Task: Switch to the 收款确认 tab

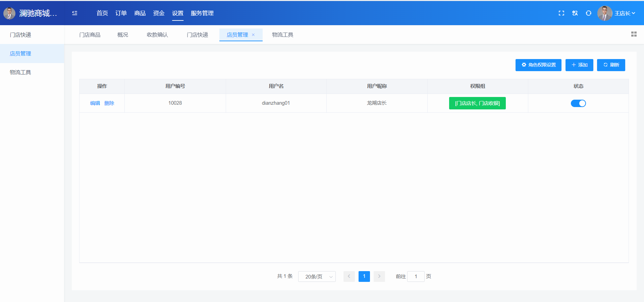Action: click(157, 35)
